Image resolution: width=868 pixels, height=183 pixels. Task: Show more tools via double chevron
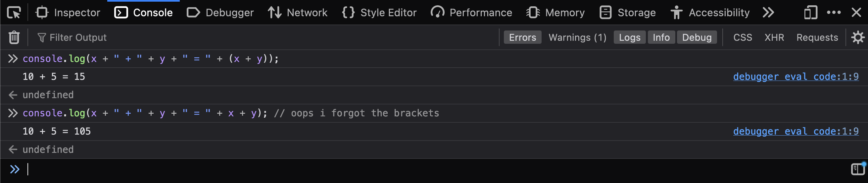[x=768, y=13]
